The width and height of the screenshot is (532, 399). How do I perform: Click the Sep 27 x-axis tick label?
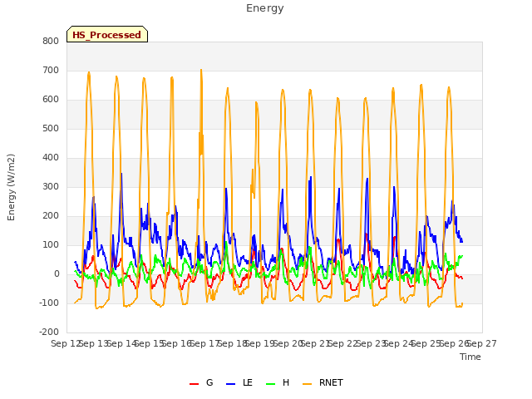pyautogui.click(x=482, y=343)
